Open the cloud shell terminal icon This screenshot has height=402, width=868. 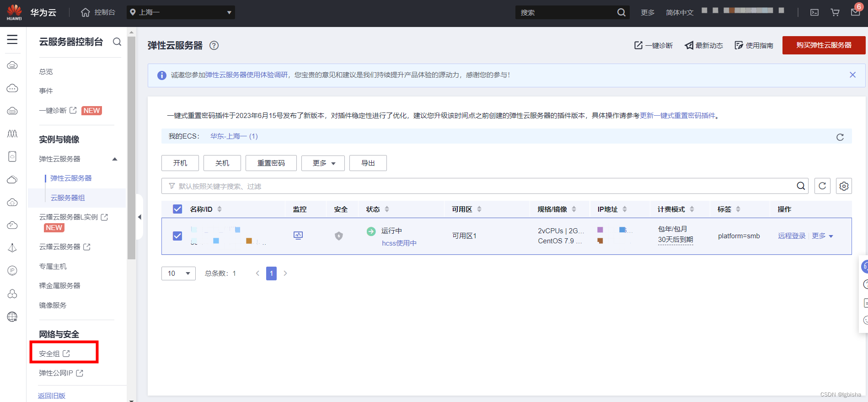pyautogui.click(x=814, y=12)
